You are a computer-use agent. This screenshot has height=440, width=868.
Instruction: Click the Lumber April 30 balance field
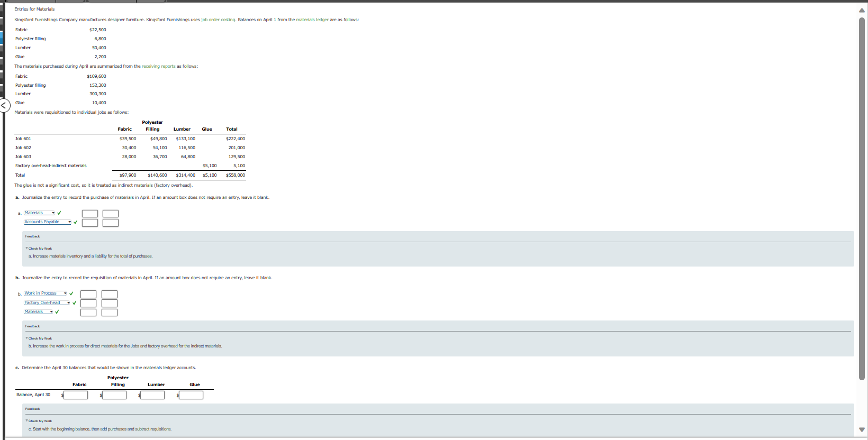pos(152,395)
